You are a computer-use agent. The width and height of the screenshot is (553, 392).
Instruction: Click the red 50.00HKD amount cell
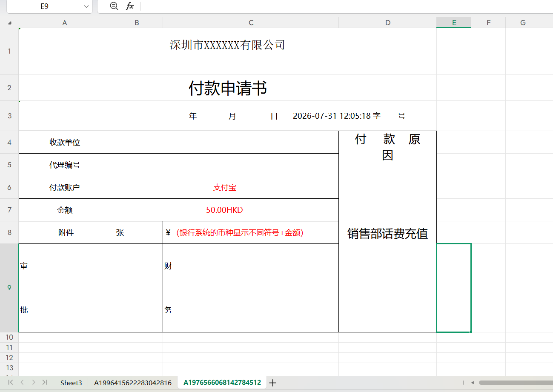(224, 210)
